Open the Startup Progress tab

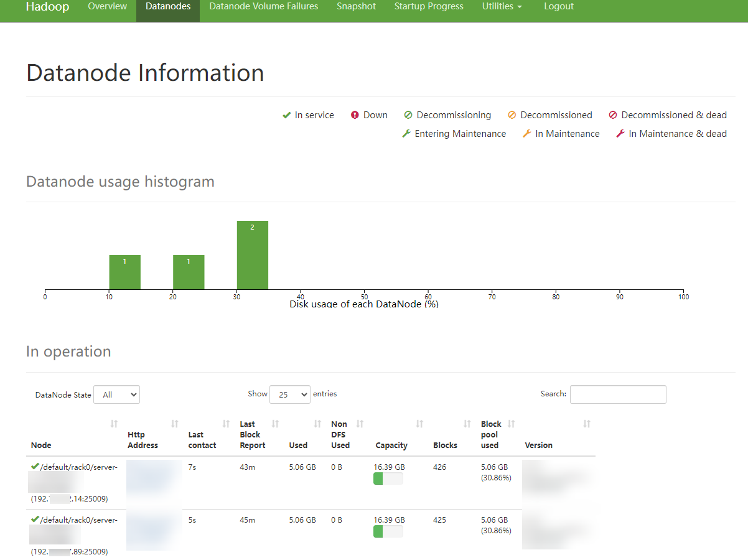coord(429,6)
